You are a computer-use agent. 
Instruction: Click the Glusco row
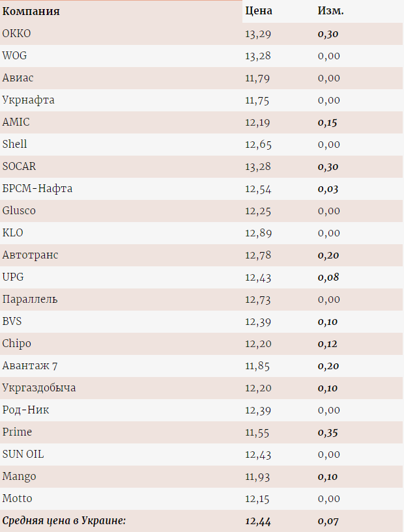[x=201, y=211]
